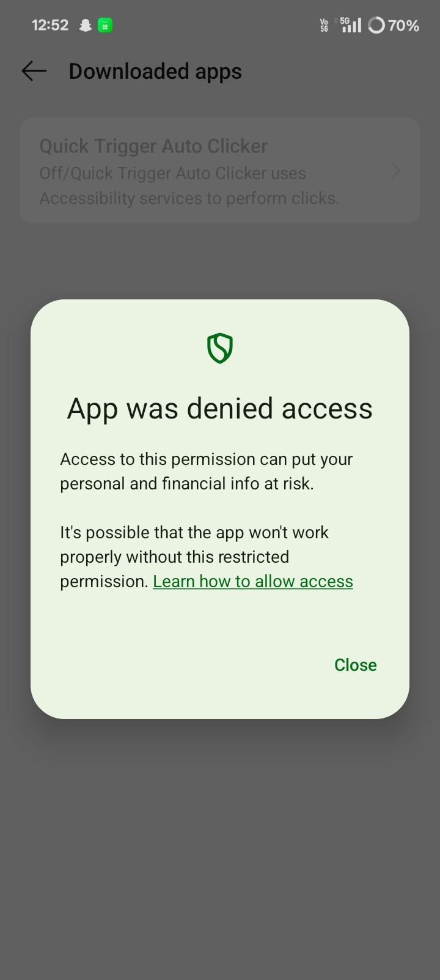The image size is (440, 980).
Task: Tap the Snapchat ghost notification icon
Action: 86,26
